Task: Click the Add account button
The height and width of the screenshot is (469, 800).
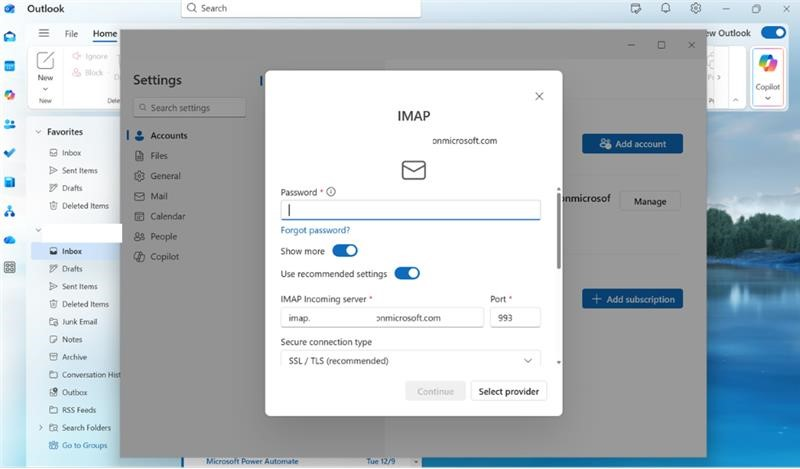Action: [x=632, y=144]
